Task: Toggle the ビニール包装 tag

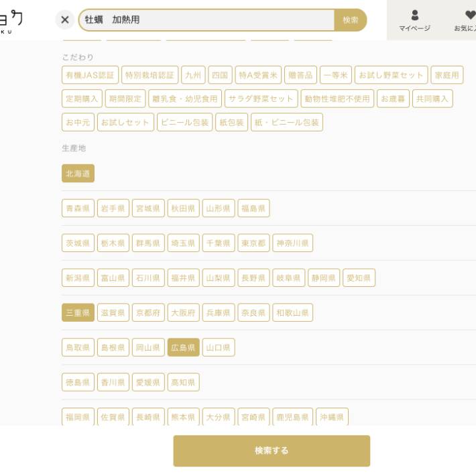Action: click(184, 122)
